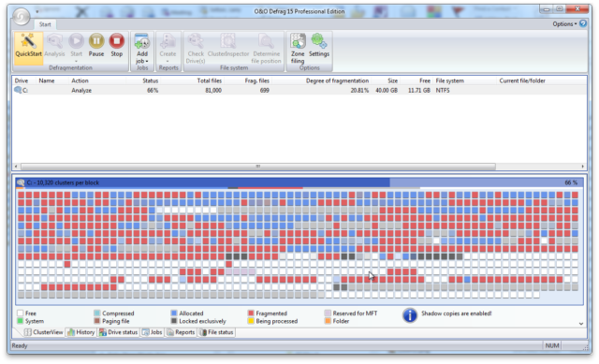Click the drive list horizontal scrollbar

click(258, 167)
